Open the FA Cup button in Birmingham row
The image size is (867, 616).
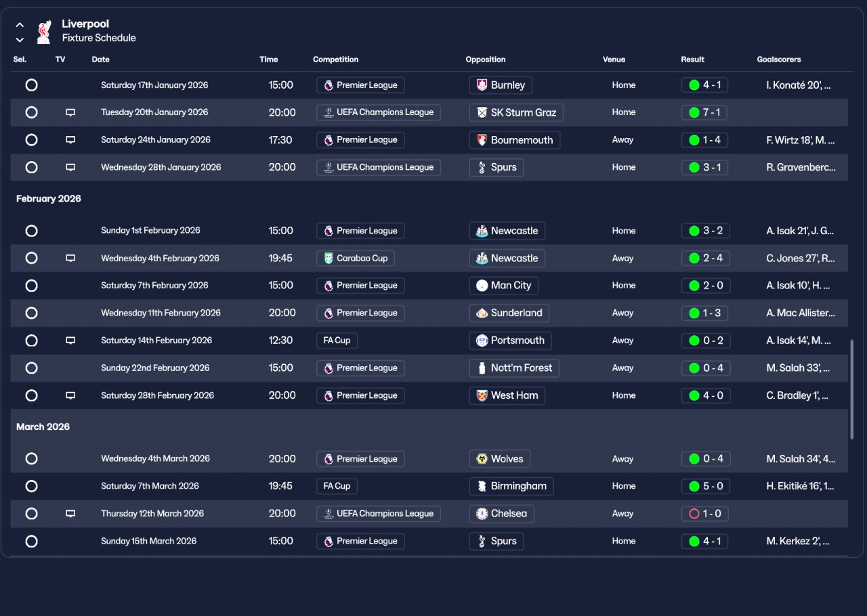coord(337,486)
